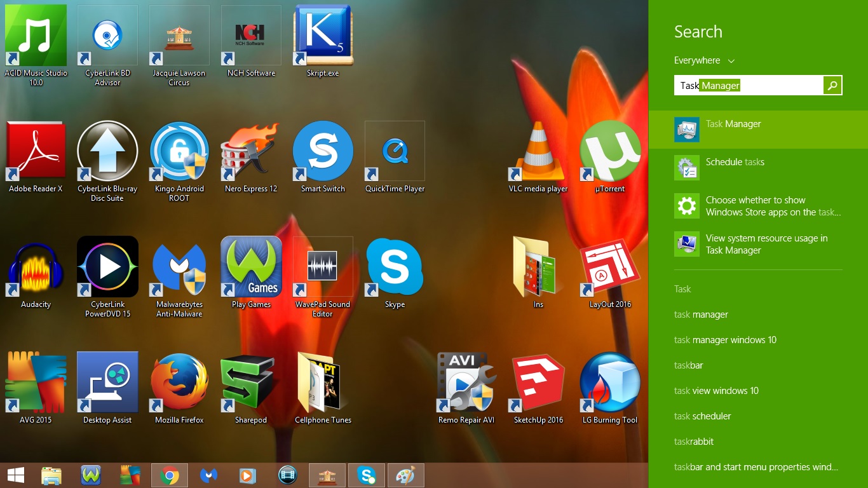Open the Windows Start button

[x=16, y=475]
